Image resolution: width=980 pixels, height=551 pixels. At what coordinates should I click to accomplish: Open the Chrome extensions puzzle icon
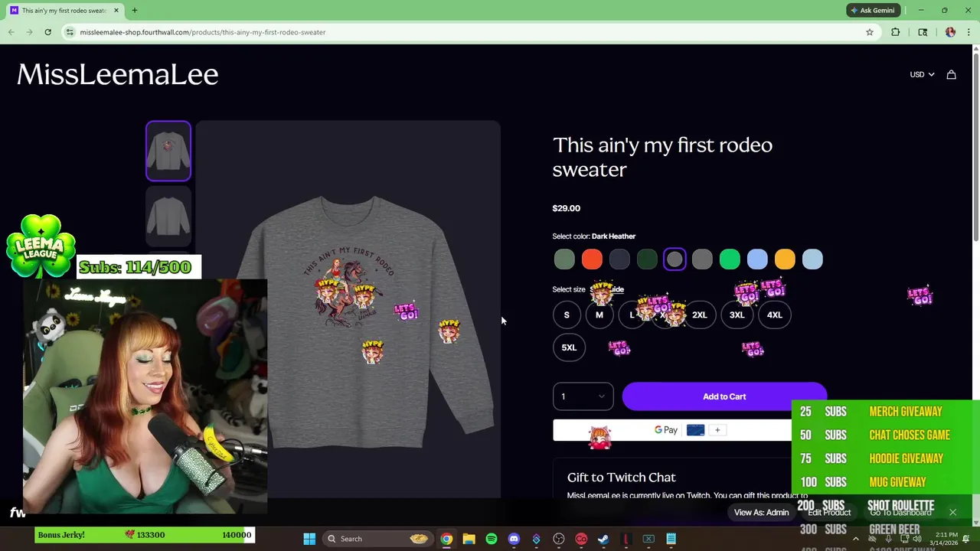[895, 32]
